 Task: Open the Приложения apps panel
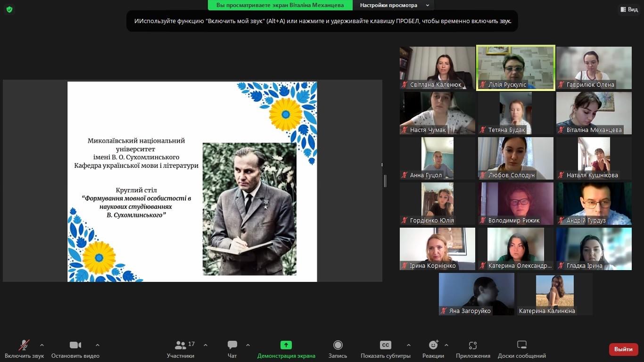(473, 346)
